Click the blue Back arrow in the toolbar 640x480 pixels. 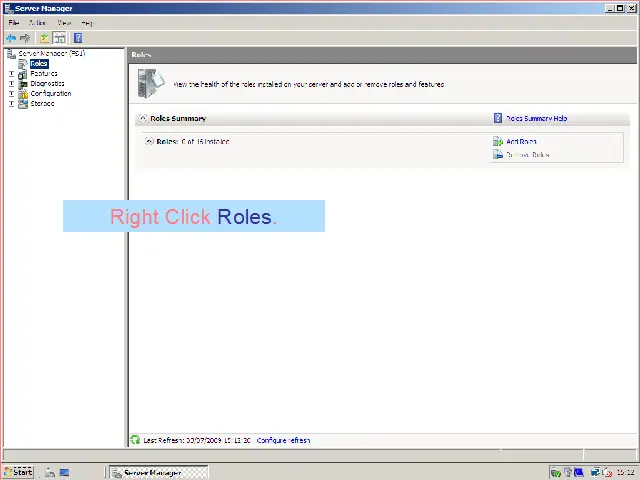(11, 38)
